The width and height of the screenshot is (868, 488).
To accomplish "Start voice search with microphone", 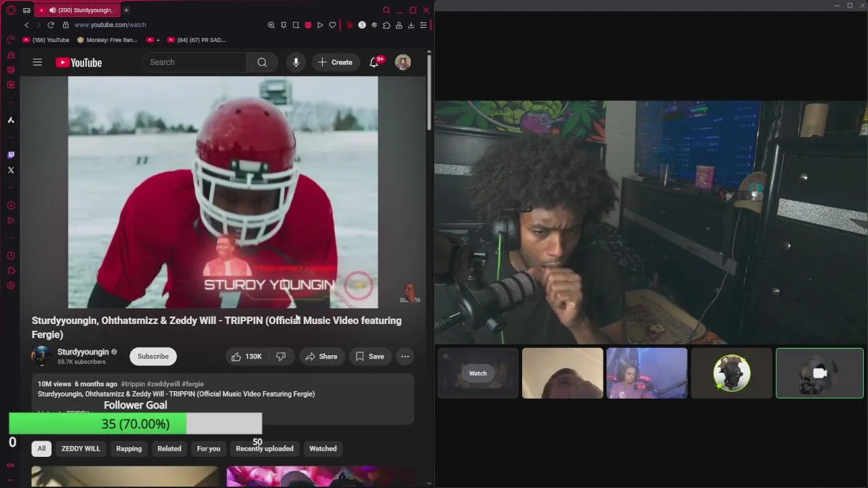I will 296,62.
